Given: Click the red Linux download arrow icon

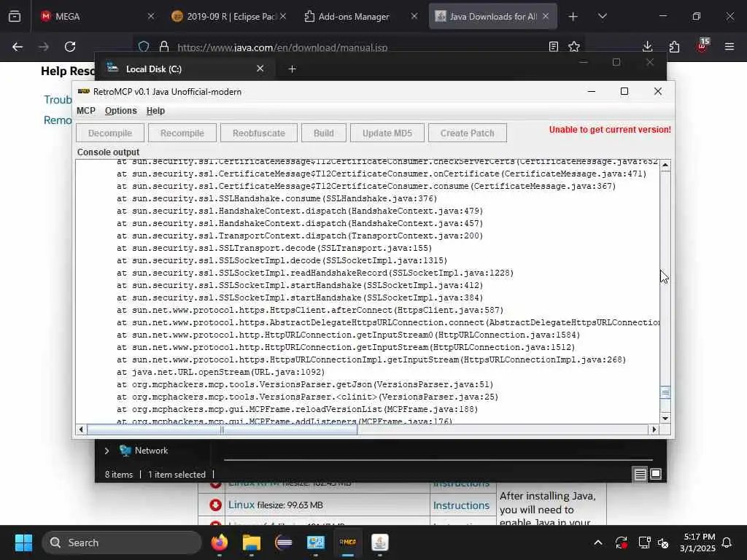Looking at the screenshot, I should click(215, 505).
